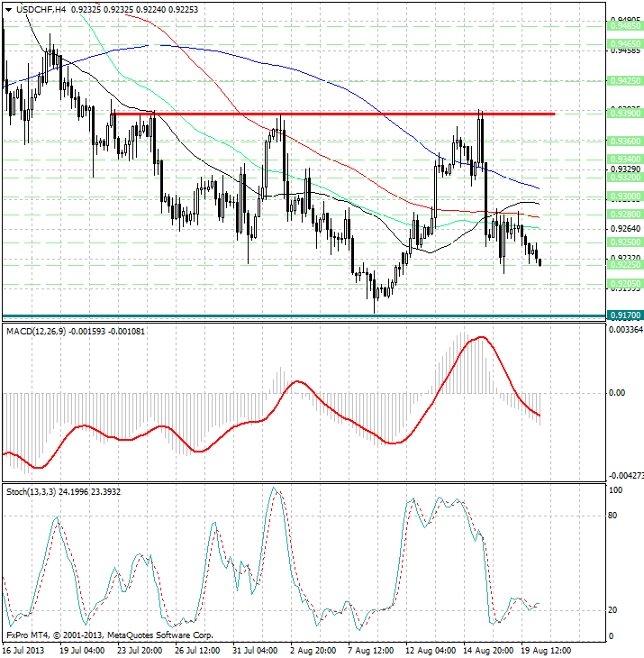Click the 0.93290 price scale value
Viewport: 644px width, 658px height.
(x=626, y=169)
